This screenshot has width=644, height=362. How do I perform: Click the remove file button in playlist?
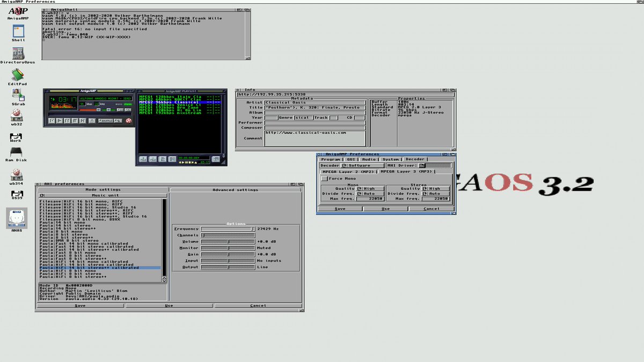(x=152, y=159)
